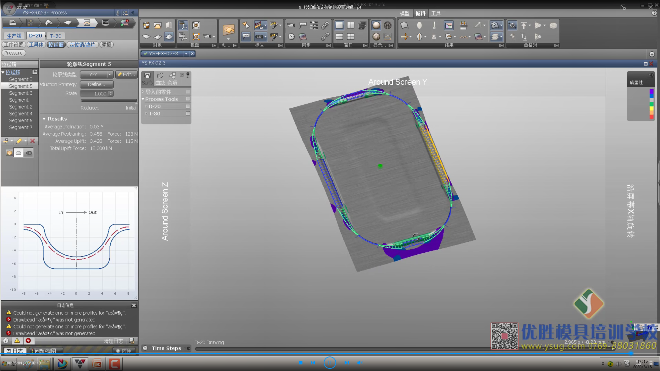Toggle warning messages filter in log panel
The image size is (660, 371).
point(17,341)
